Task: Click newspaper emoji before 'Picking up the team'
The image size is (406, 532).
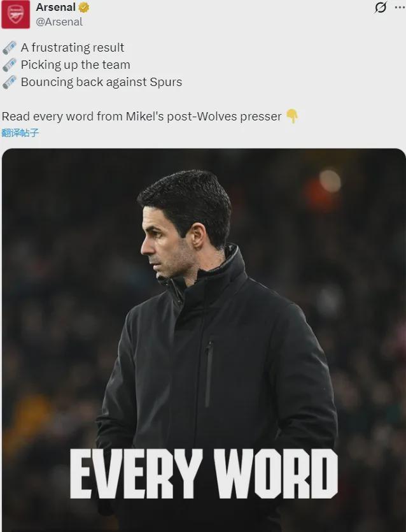Action: 9,65
